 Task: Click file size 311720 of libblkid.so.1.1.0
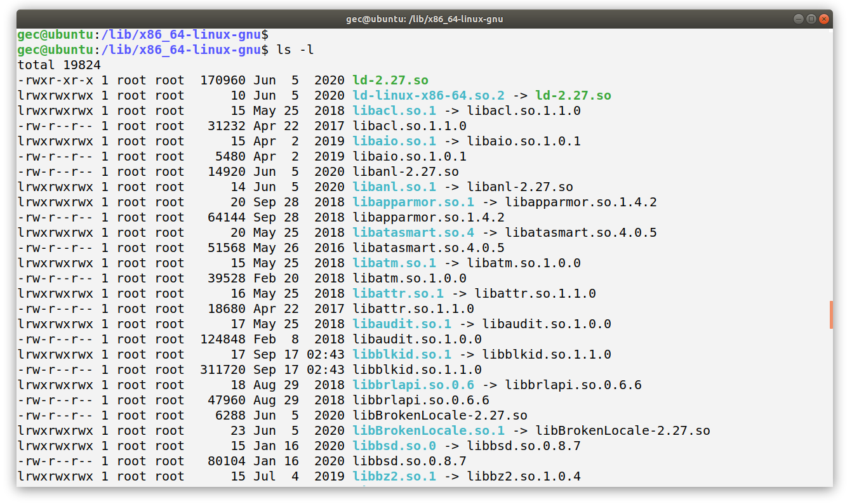223,369
